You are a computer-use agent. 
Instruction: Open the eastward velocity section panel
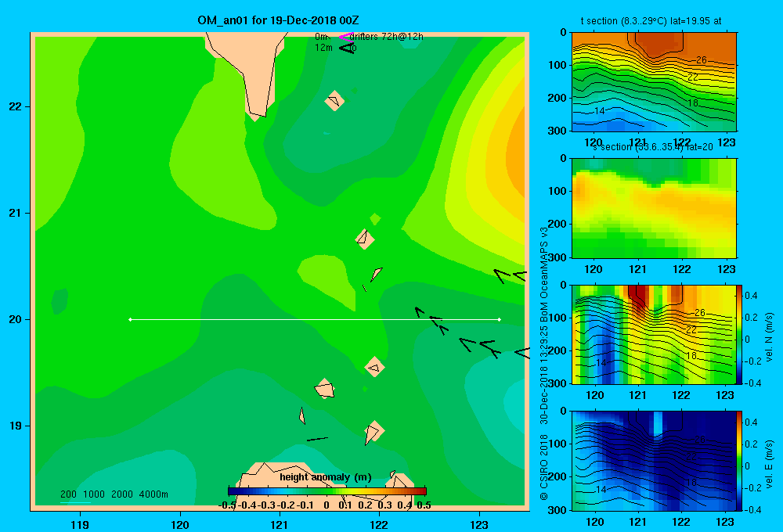click(x=654, y=461)
